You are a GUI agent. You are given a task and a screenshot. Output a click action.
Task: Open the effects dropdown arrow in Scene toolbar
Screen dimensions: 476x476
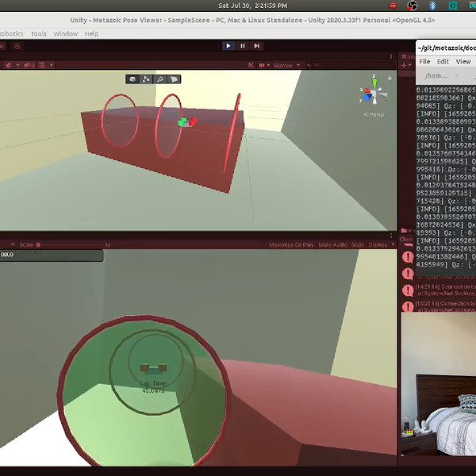pos(17,65)
